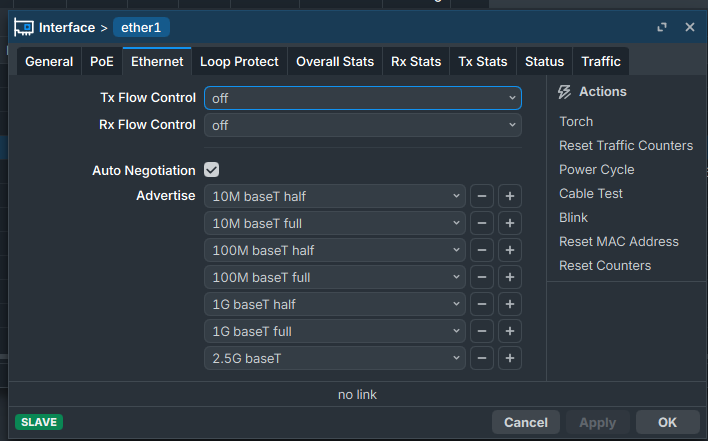Add entry after 10M baseT full row

509,223
